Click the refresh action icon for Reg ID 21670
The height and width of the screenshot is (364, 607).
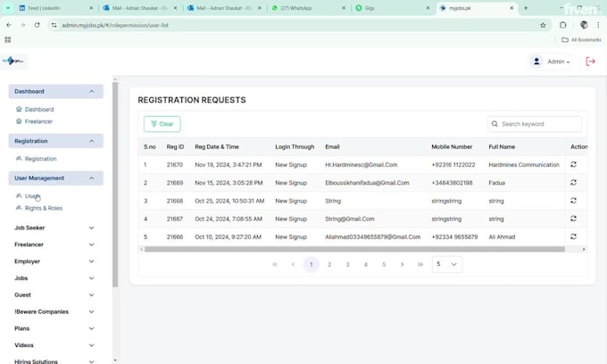point(573,164)
